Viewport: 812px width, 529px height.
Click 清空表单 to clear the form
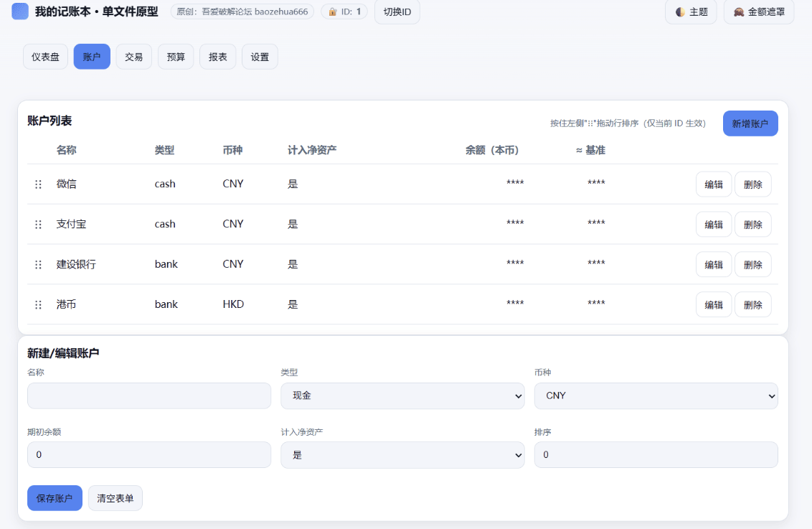(115, 497)
